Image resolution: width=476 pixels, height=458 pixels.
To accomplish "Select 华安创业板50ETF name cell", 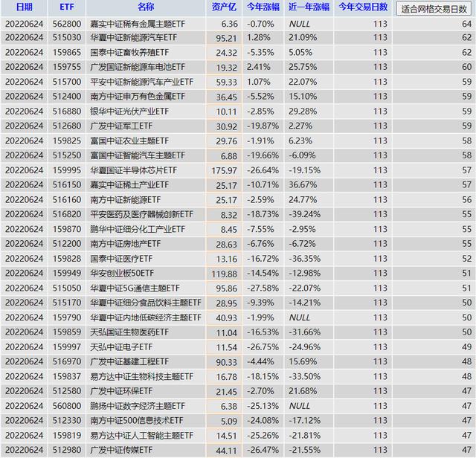I will click(x=121, y=273).
